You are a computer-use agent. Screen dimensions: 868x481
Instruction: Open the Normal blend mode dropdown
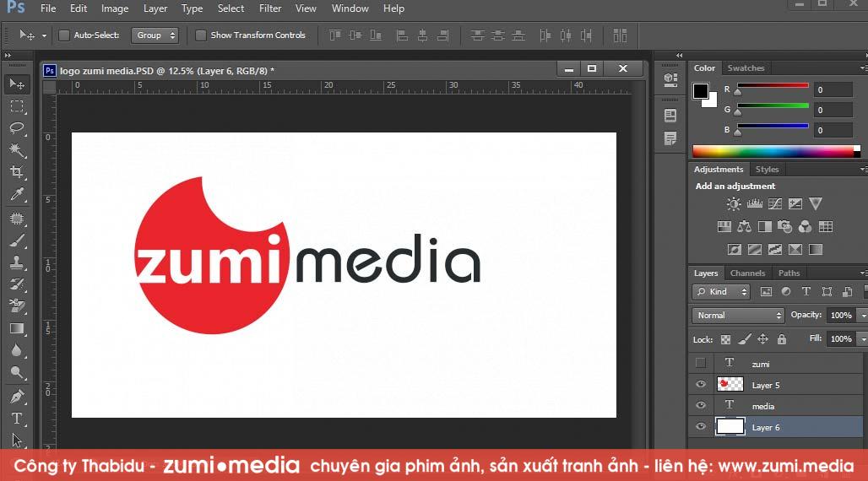[x=738, y=316]
